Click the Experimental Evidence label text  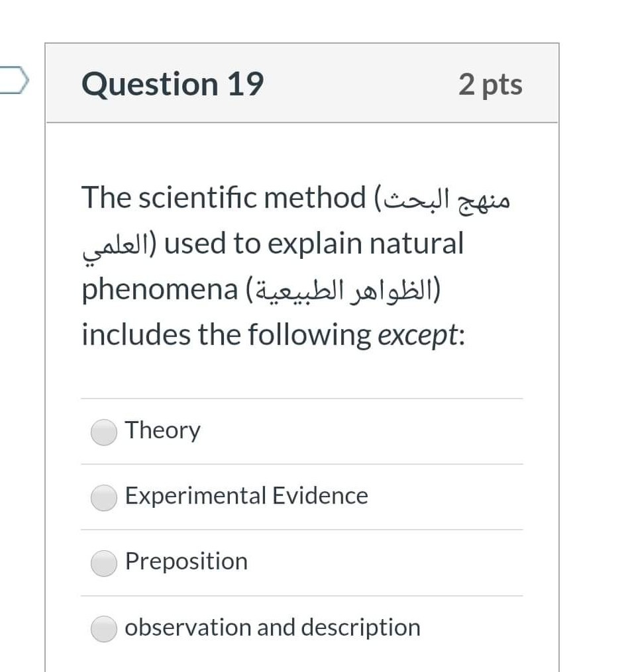(246, 497)
